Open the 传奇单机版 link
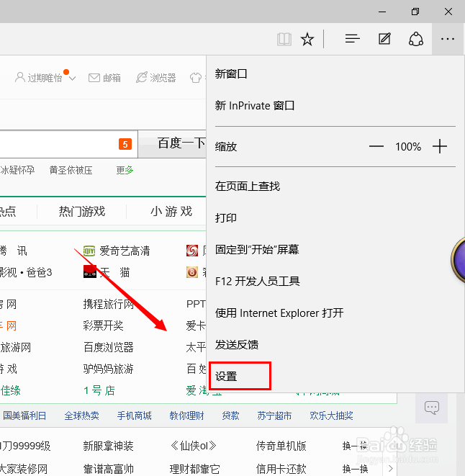 pyautogui.click(x=281, y=446)
